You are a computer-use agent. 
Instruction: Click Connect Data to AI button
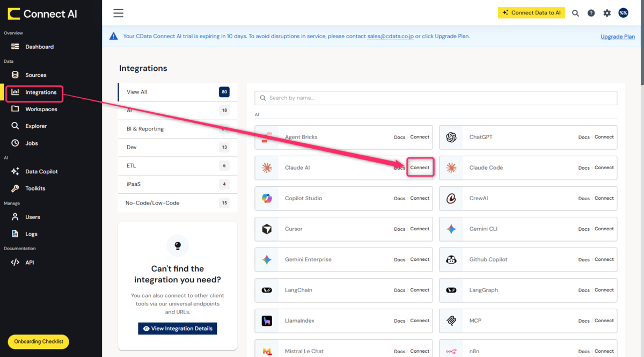coord(531,13)
